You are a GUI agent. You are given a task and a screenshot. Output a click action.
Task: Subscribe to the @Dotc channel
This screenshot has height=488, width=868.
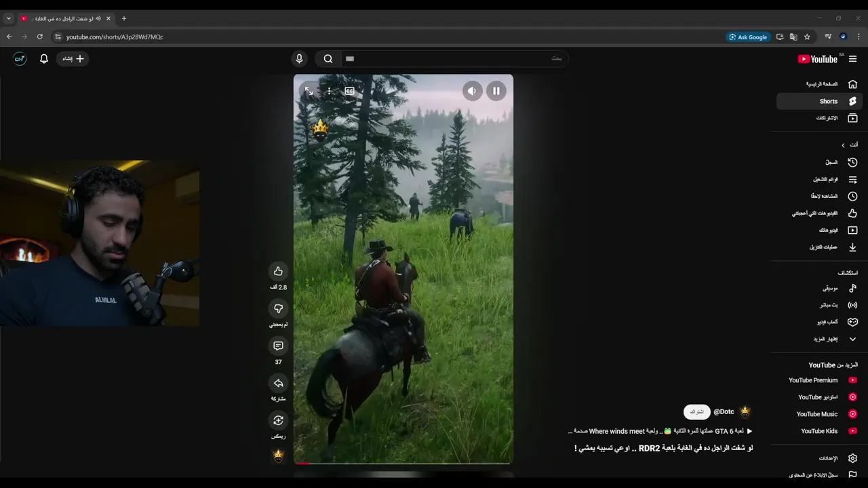tap(696, 412)
